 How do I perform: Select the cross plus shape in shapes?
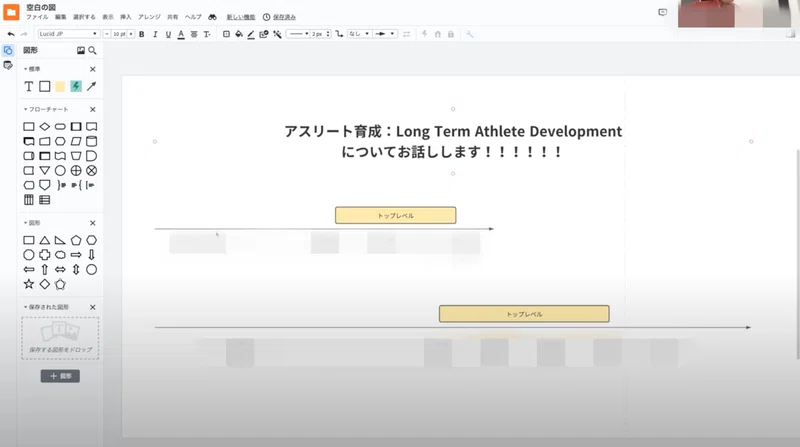click(x=45, y=255)
